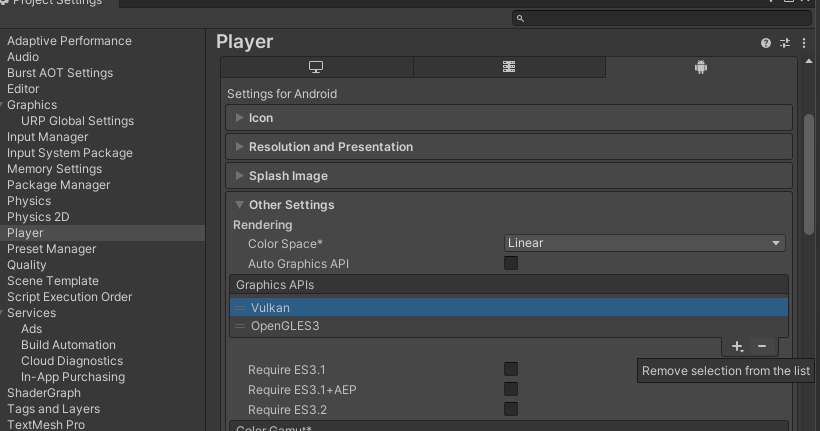Open Cloud Diagnostics under Services
The height and width of the screenshot is (431, 820).
tap(72, 361)
